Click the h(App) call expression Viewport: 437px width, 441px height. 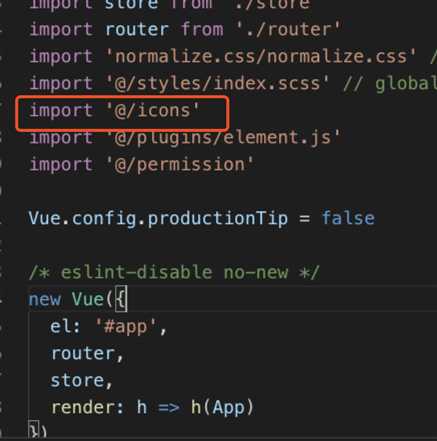click(x=222, y=408)
